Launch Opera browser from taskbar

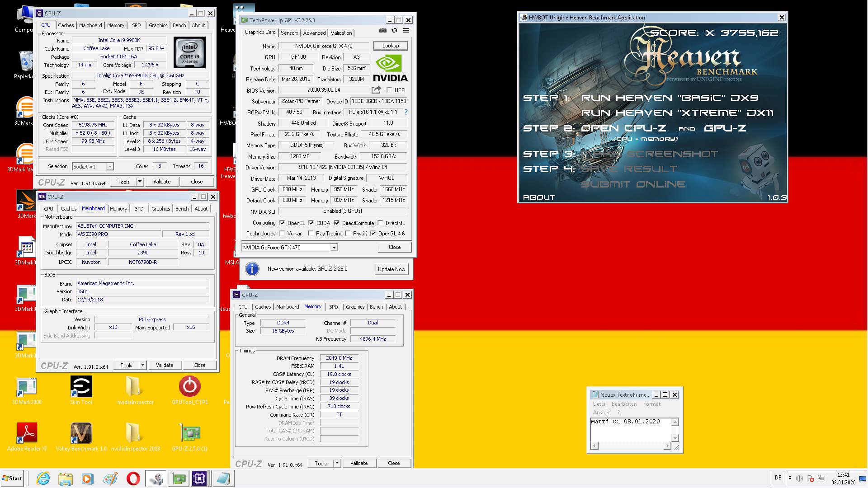133,479
